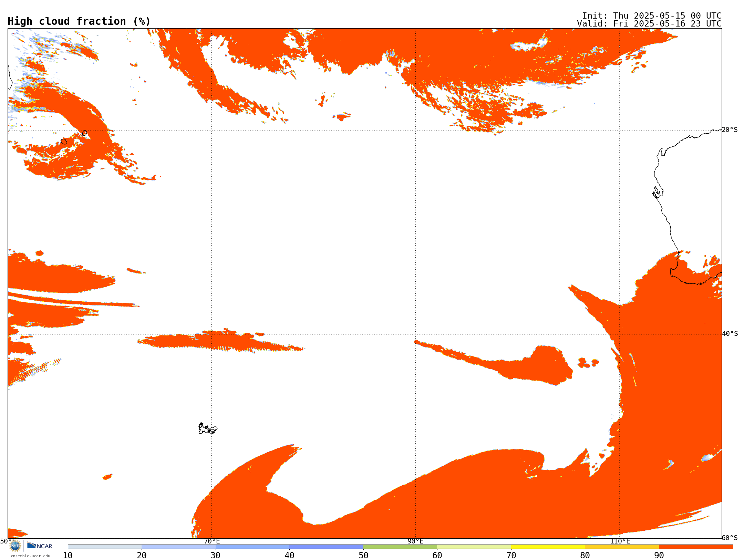Click the light blue 20–30 colorbar segment

pyautogui.click(x=178, y=547)
